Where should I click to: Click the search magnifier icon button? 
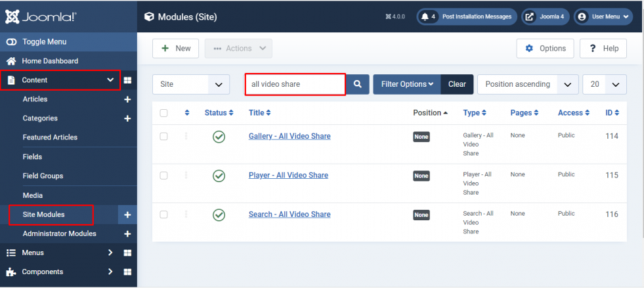tap(358, 84)
